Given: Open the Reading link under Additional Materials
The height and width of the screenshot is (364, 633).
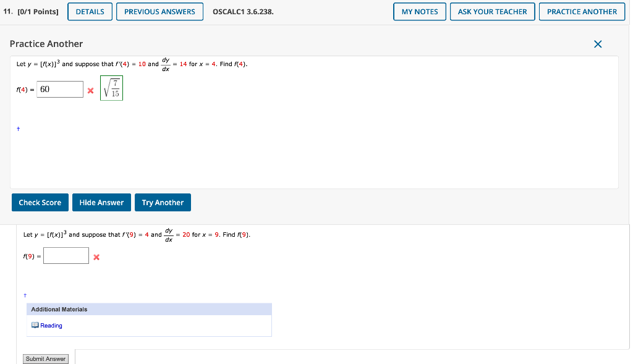Looking at the screenshot, I should tap(50, 325).
